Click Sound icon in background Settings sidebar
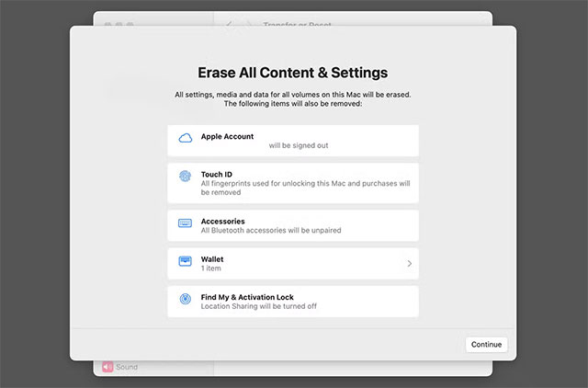 point(107,367)
